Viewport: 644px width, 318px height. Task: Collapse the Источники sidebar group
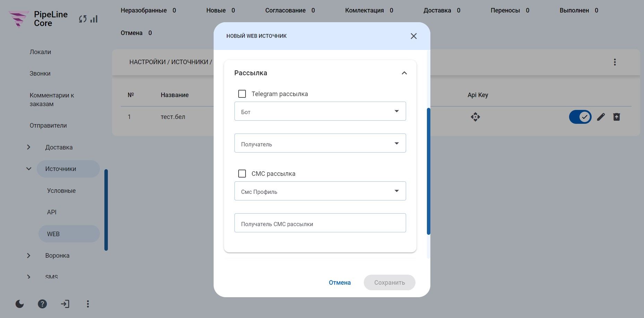click(x=29, y=169)
